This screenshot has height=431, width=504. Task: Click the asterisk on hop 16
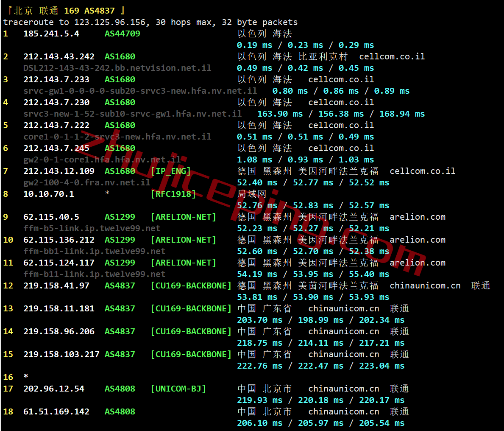(x=26, y=377)
